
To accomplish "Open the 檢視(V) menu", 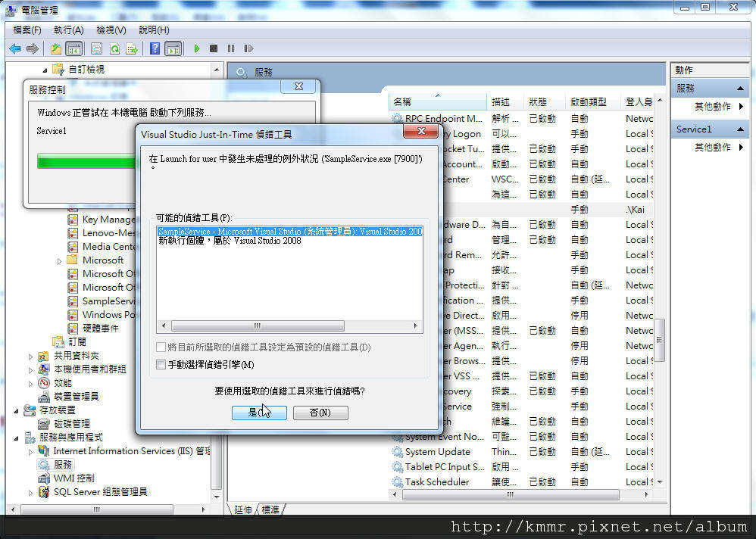I will click(111, 30).
